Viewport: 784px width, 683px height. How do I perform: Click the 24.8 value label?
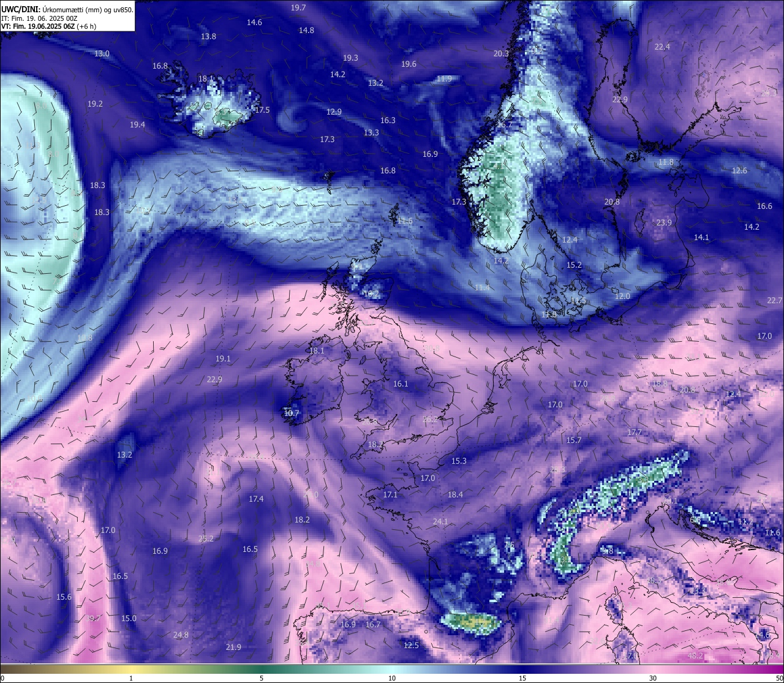181,635
